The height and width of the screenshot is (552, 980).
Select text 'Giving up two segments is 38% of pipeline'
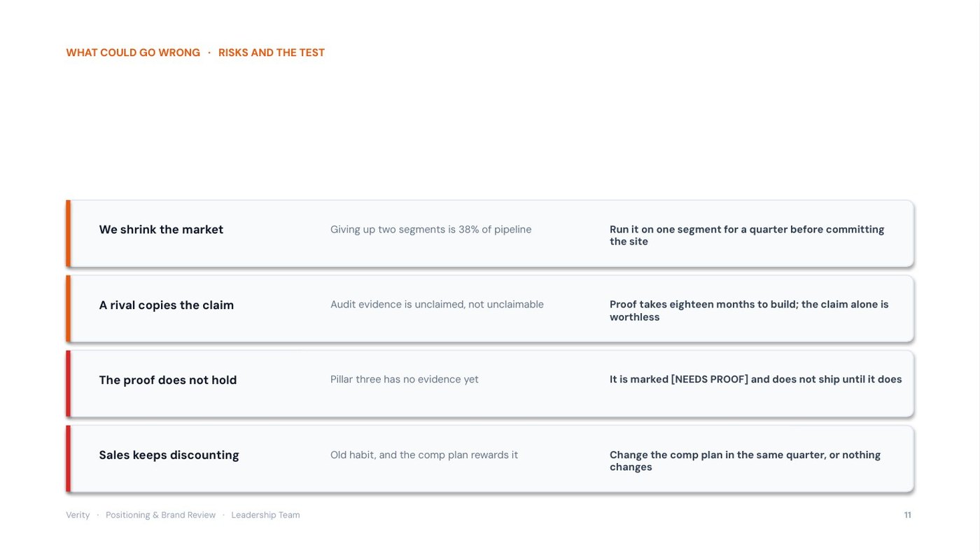point(430,230)
